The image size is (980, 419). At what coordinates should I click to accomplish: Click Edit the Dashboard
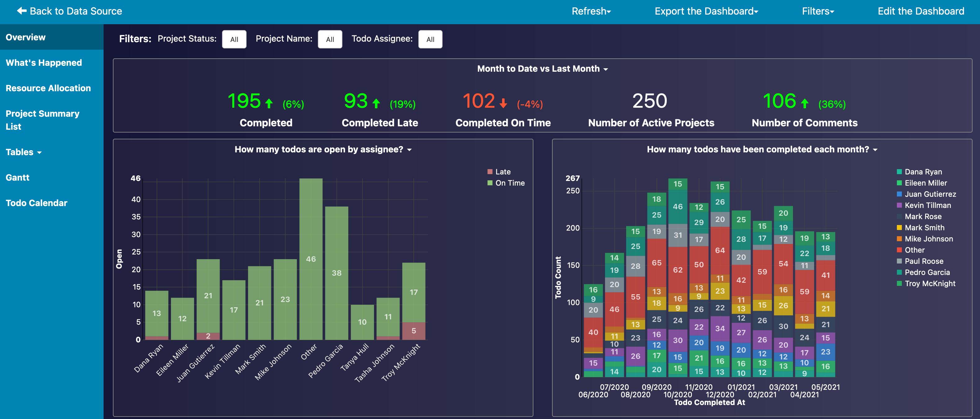tap(921, 11)
